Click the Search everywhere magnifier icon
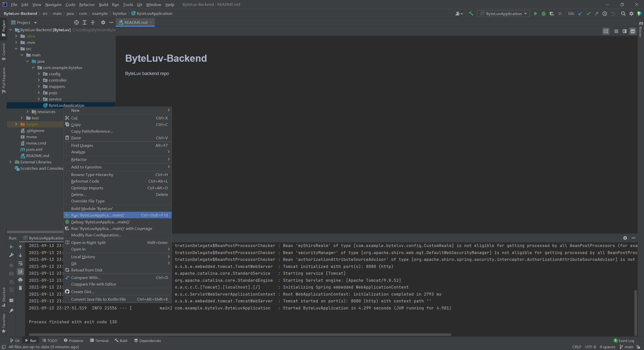 point(623,13)
